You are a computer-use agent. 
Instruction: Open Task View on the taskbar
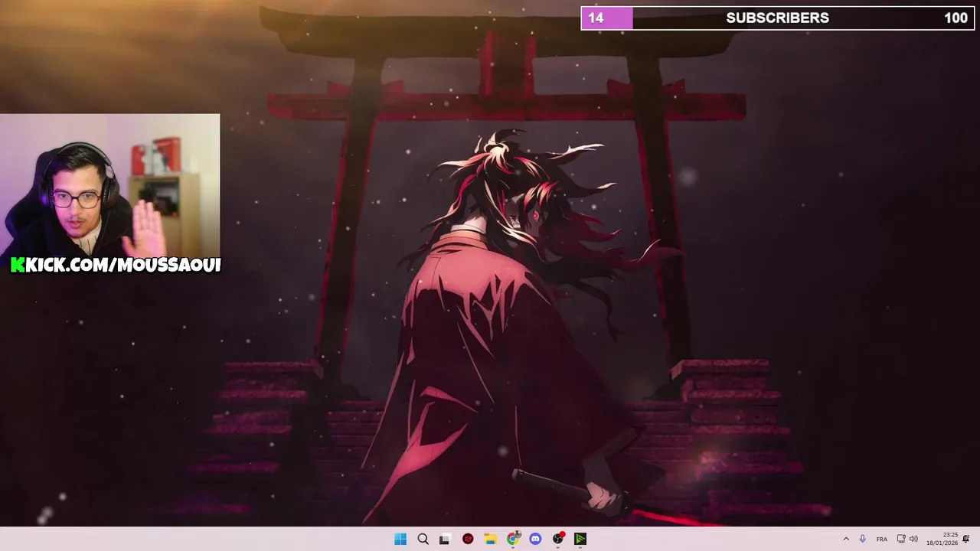pos(445,539)
